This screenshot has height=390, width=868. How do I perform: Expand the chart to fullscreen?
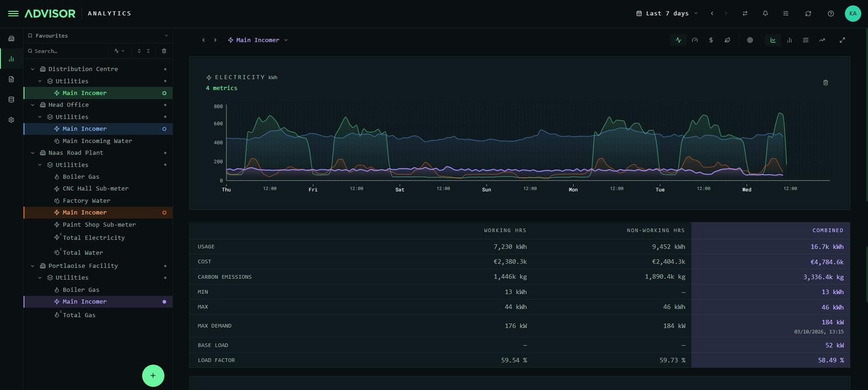(x=842, y=40)
